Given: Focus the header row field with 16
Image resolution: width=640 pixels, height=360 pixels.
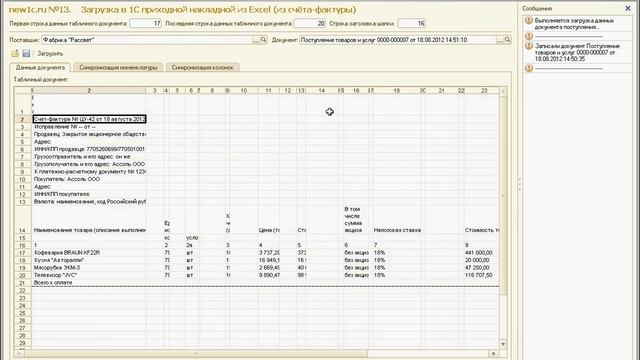Looking at the screenshot, I should [412, 24].
